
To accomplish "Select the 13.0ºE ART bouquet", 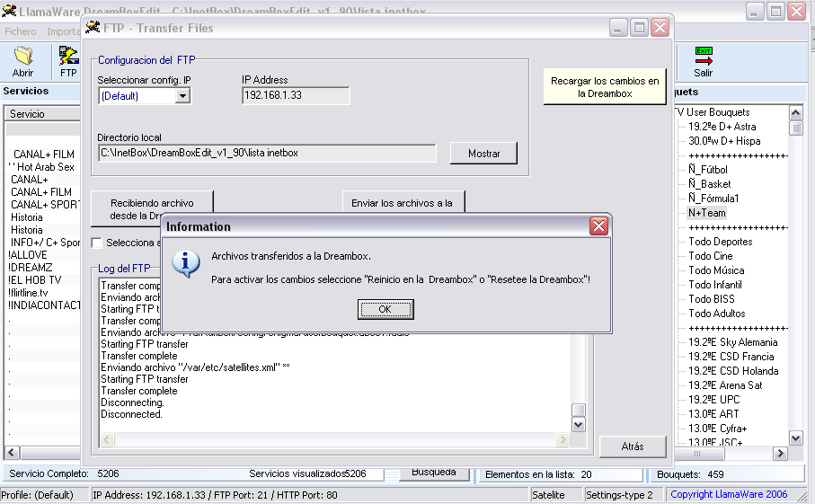I will click(713, 414).
